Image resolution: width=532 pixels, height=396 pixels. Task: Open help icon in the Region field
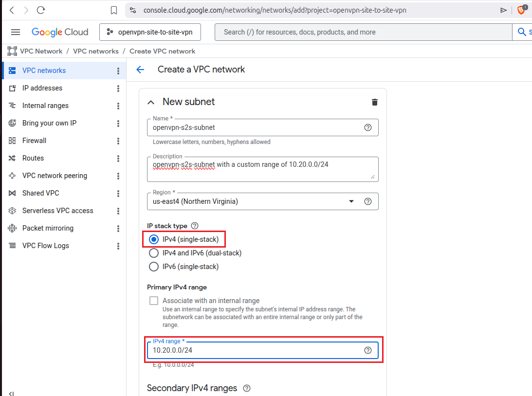368,201
